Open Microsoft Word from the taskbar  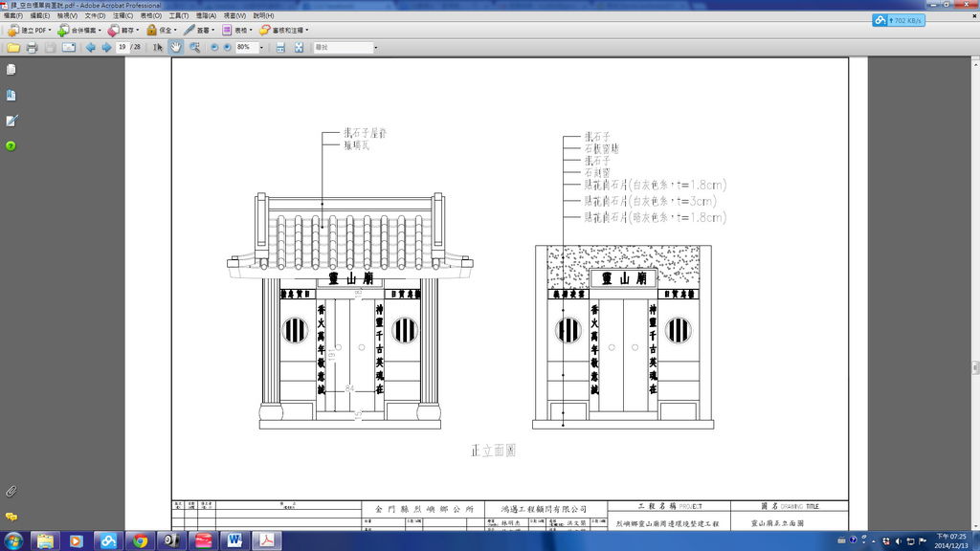pyautogui.click(x=235, y=540)
